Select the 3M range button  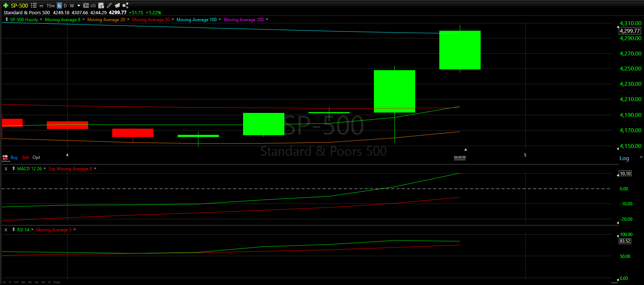(30, 282)
